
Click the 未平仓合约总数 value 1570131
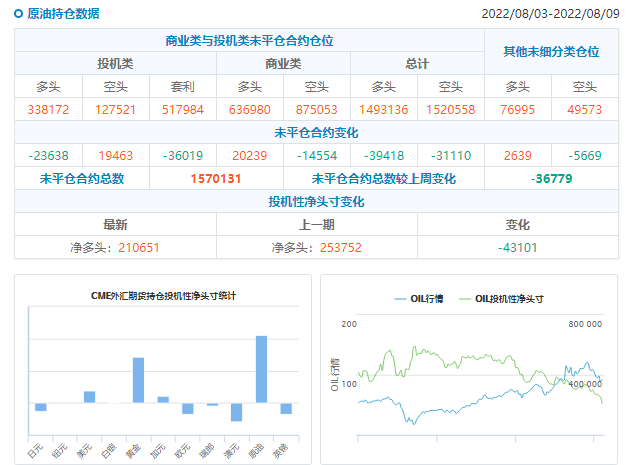tap(216, 178)
